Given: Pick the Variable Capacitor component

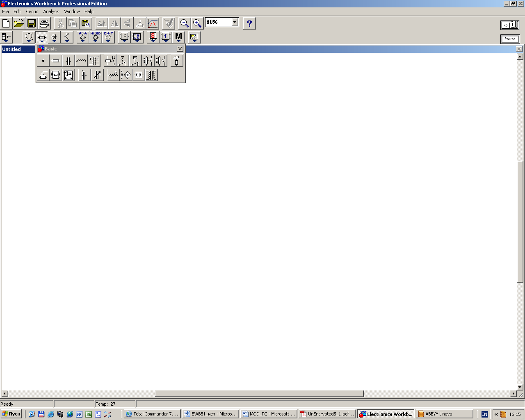Looking at the screenshot, I should pos(97,75).
